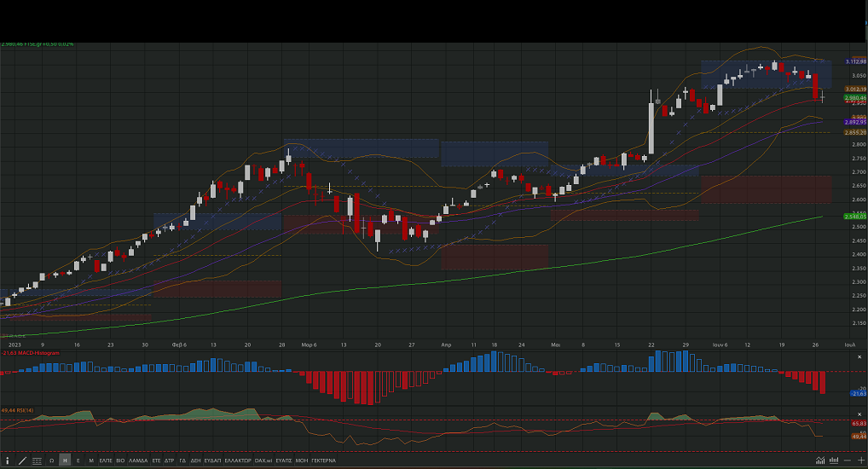Click the 3.012,19 orange price label
868x469 pixels.
[x=855, y=90]
